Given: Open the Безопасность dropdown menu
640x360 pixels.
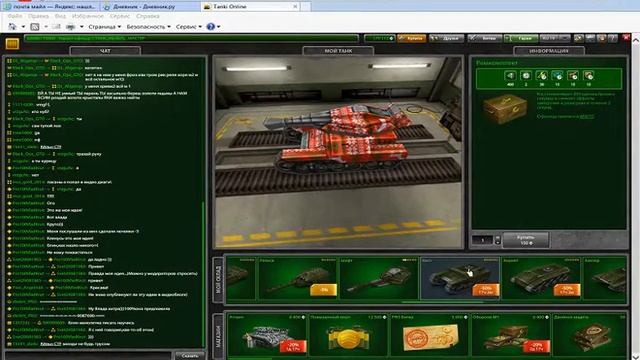Looking at the screenshot, I should [149, 27].
